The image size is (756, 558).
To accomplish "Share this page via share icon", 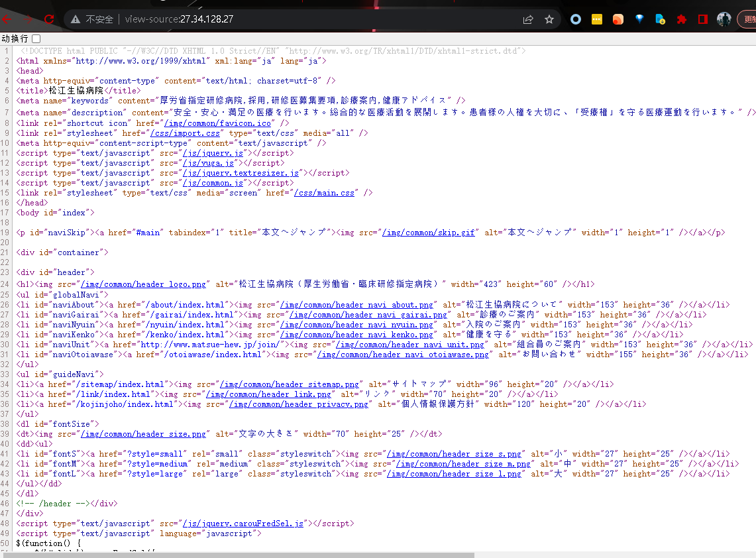I will pos(528,19).
